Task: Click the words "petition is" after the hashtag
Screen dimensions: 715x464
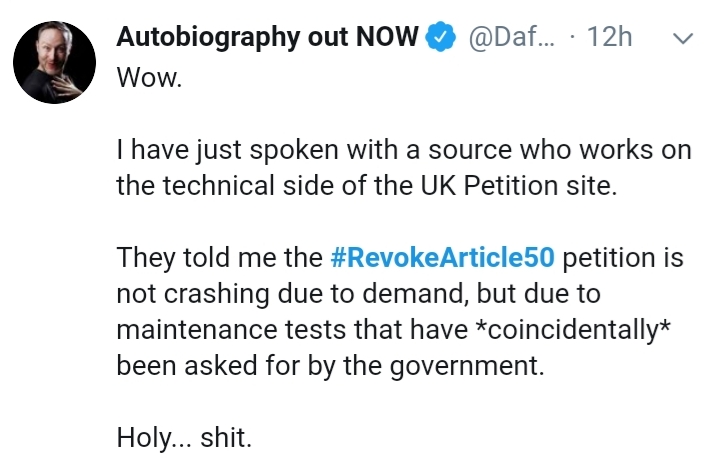Action: pos(623,258)
